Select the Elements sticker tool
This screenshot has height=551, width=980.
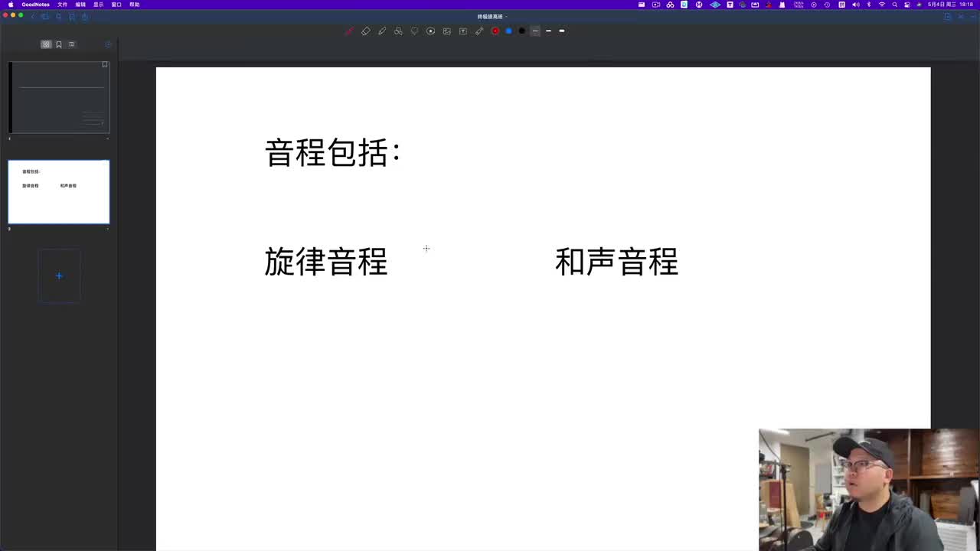(430, 31)
